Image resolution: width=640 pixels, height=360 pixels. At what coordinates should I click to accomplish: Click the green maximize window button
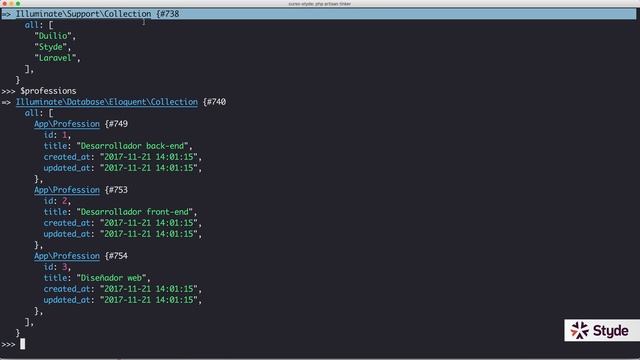click(18, 3)
